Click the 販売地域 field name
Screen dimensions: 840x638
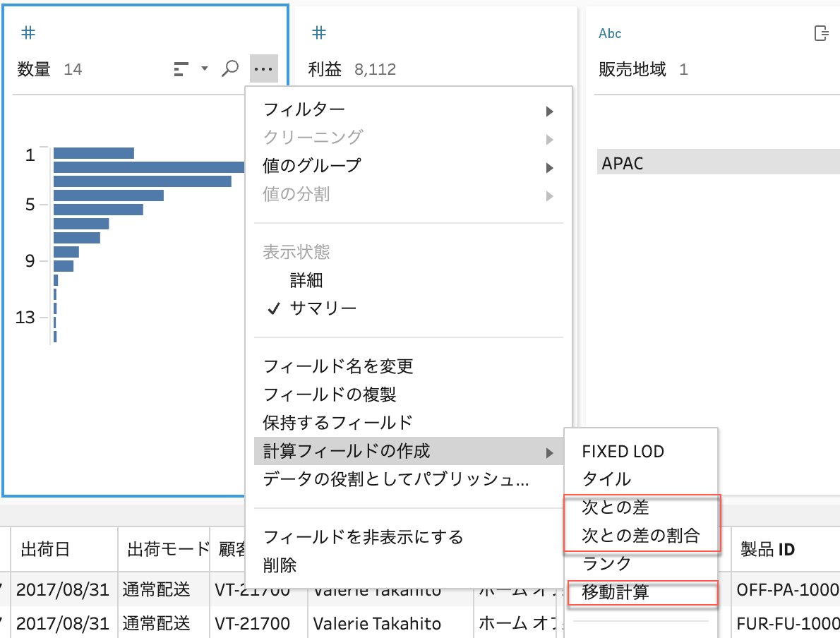coord(632,69)
